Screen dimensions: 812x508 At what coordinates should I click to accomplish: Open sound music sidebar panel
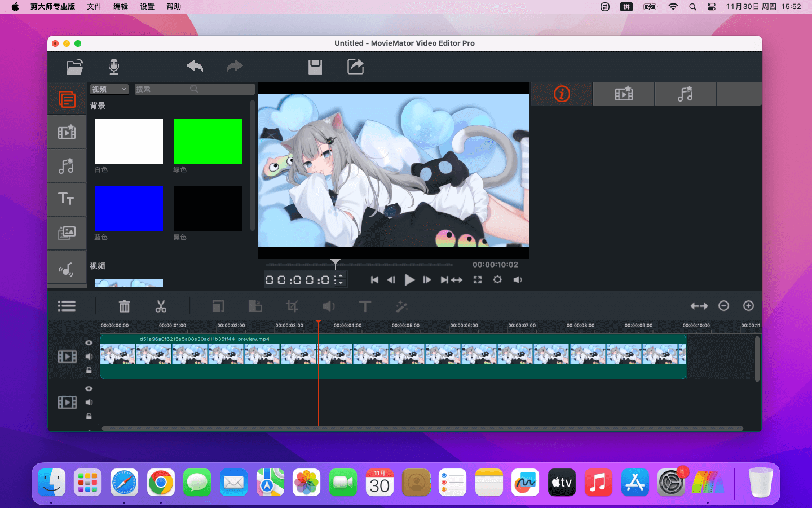coord(67,269)
